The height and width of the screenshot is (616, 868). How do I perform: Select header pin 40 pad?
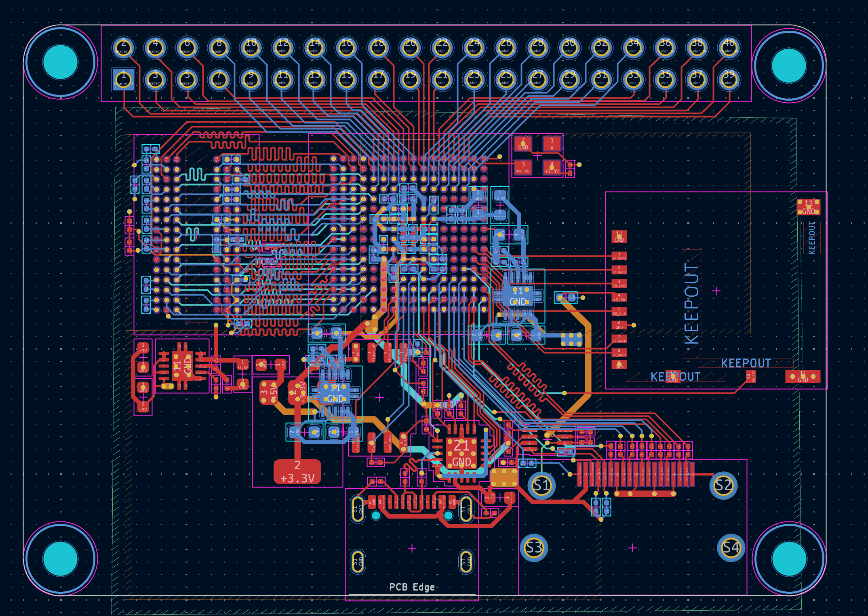click(729, 47)
